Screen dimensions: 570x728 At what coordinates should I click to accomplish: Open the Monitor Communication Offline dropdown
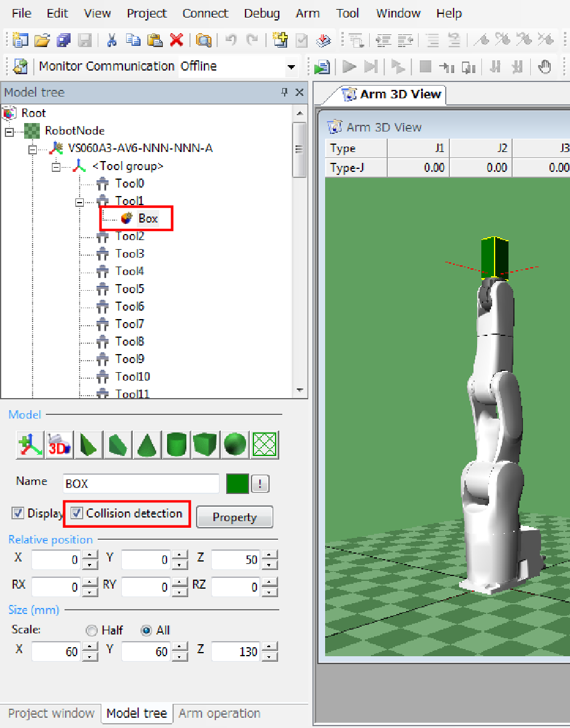292,66
